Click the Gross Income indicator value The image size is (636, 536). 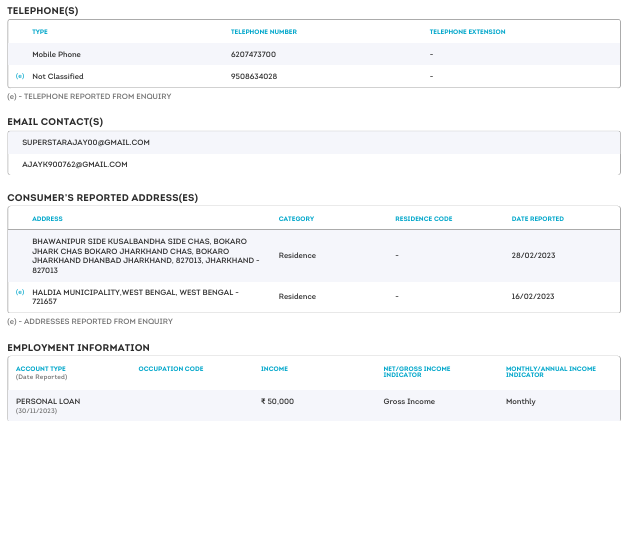click(x=409, y=401)
